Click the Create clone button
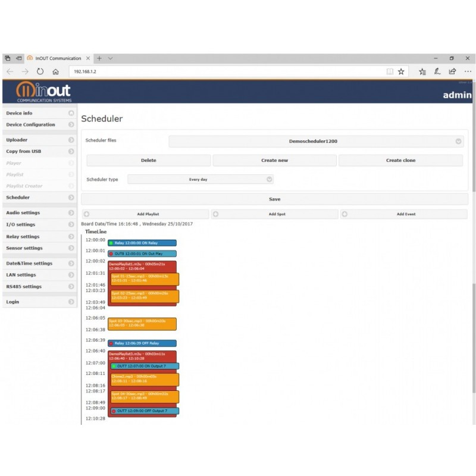 tap(400, 161)
